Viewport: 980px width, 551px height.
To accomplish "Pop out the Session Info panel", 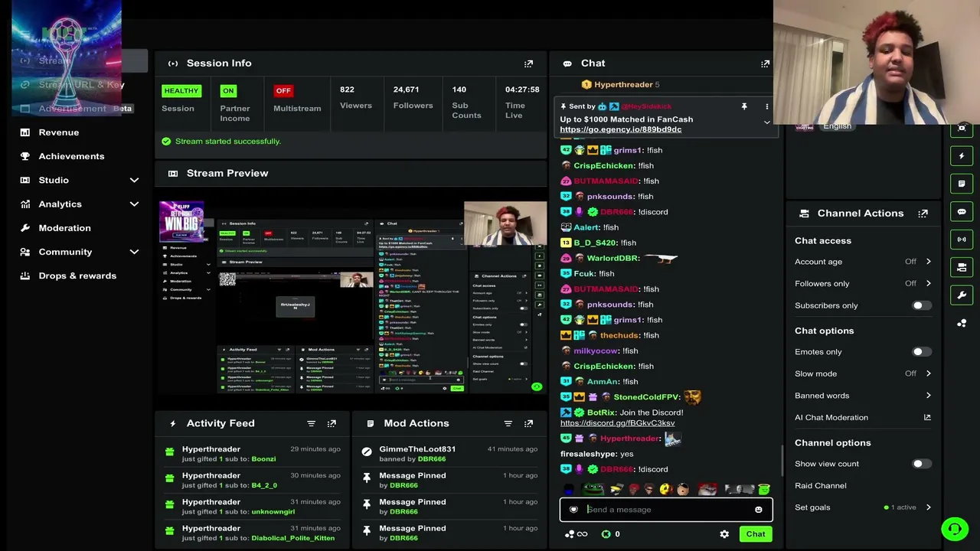I will tap(528, 64).
